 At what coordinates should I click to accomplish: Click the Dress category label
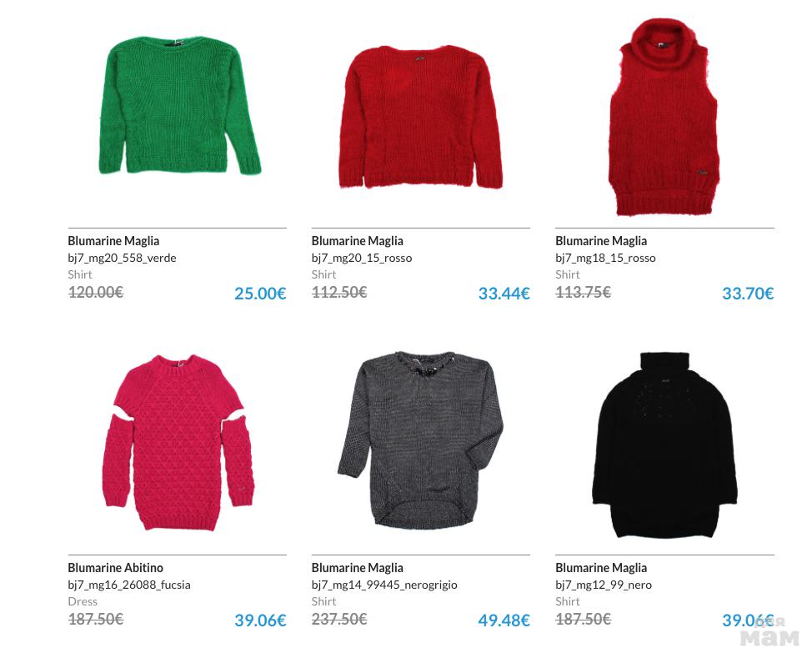pos(83,601)
